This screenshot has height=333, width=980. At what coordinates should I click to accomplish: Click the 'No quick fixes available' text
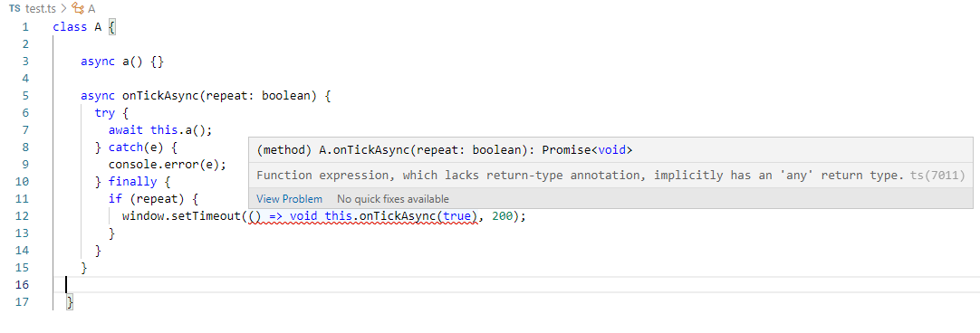392,199
